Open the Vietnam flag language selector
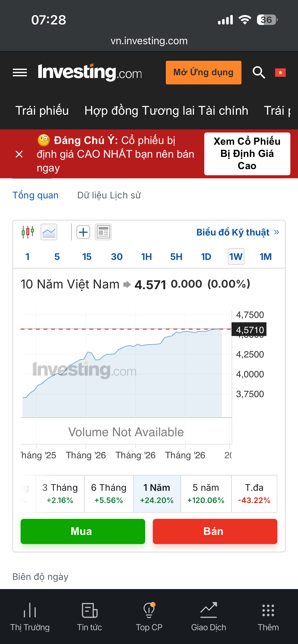This screenshot has width=298, height=644. pyautogui.click(x=280, y=72)
